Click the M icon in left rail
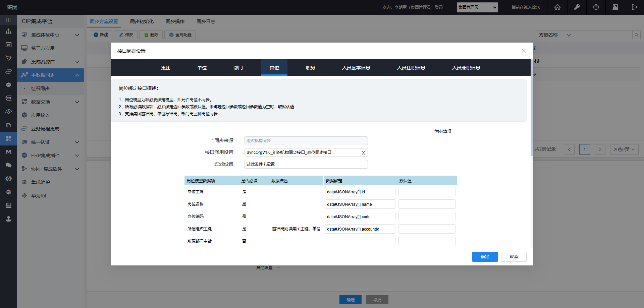 (8, 152)
